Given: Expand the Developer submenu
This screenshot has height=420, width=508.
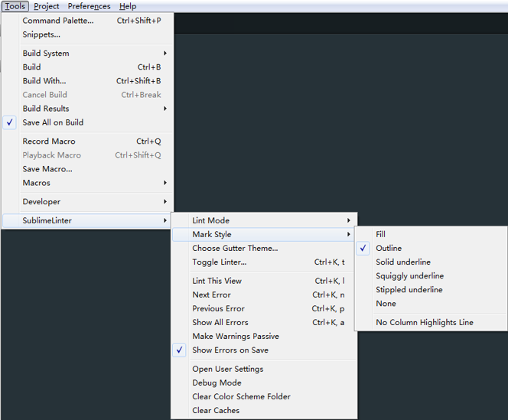Looking at the screenshot, I should pyautogui.click(x=87, y=202).
